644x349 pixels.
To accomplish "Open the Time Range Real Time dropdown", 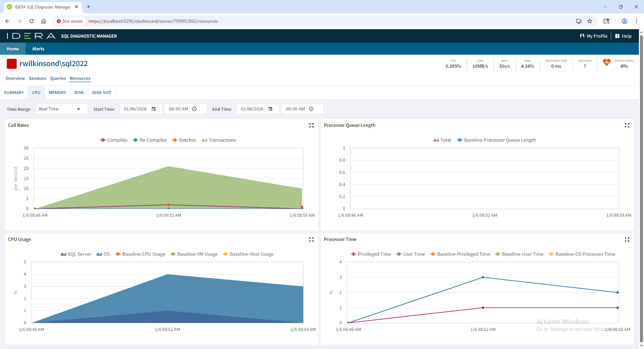I will click(61, 109).
